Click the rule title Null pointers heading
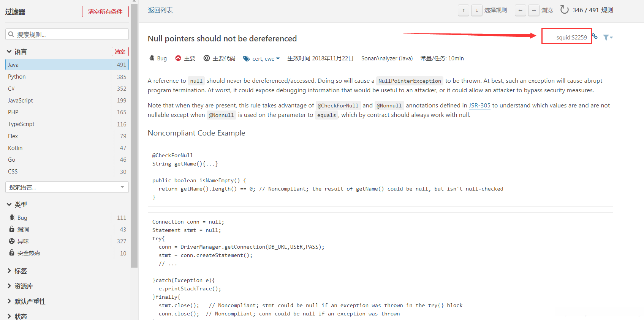This screenshot has width=644, height=320. click(222, 39)
